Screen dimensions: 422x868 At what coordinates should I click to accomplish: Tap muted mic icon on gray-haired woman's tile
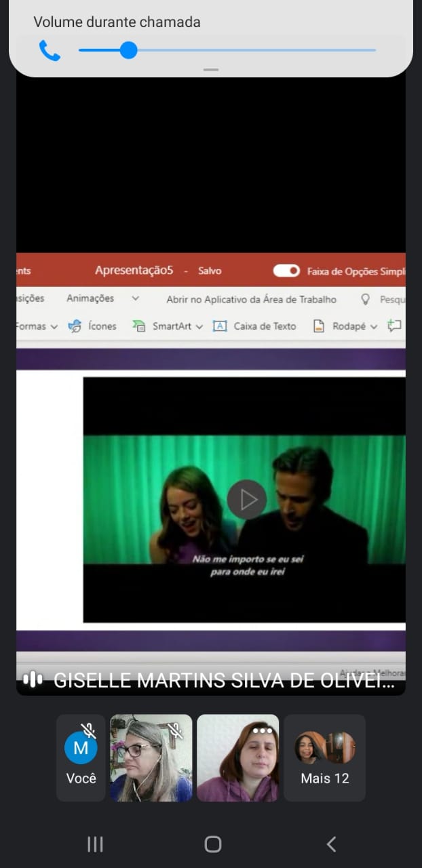[174, 730]
